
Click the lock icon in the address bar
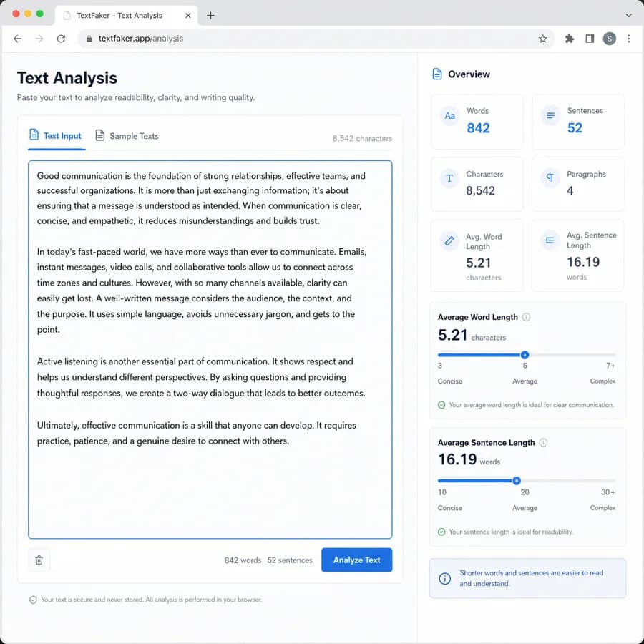click(89, 39)
